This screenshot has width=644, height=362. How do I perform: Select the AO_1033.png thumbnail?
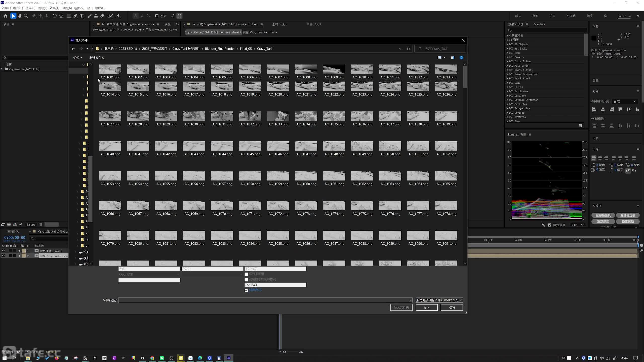[278, 116]
